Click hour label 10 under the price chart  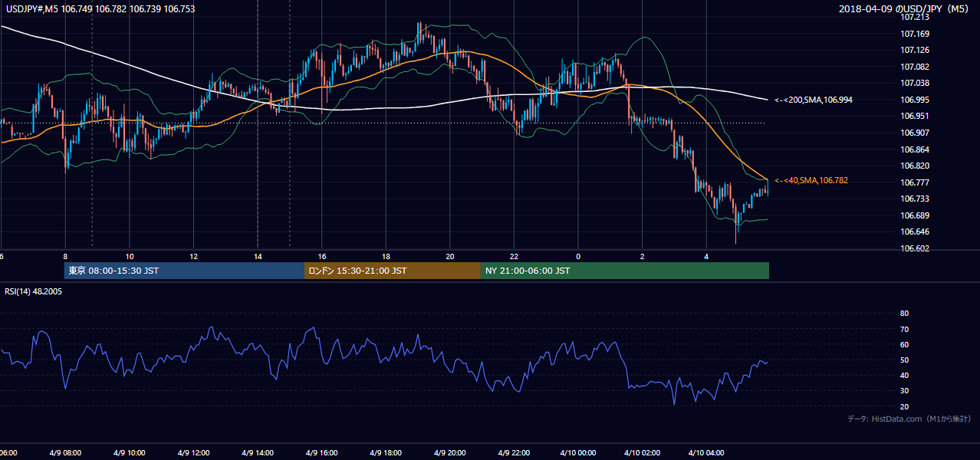pyautogui.click(x=130, y=257)
